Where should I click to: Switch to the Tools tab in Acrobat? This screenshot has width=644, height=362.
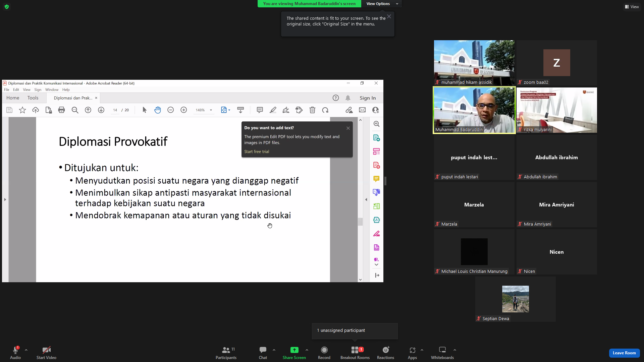(x=33, y=98)
